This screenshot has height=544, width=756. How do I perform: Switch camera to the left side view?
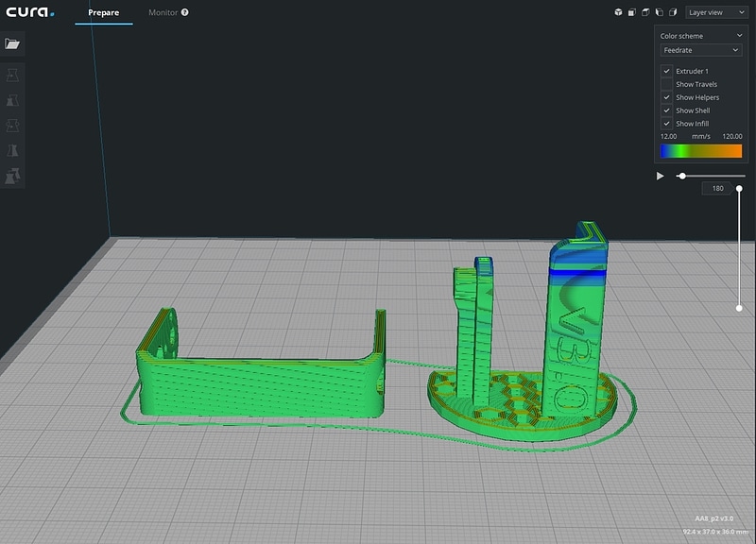(x=659, y=12)
